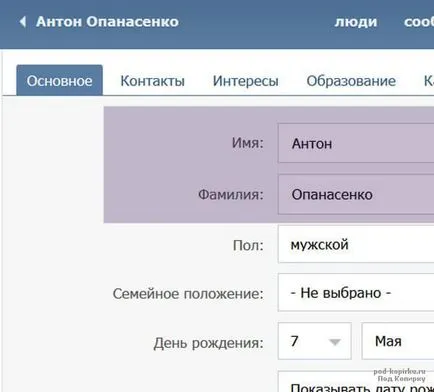434x392 pixels.
Task: Open the birthday day dropdown showing 7
Action: [x=315, y=341]
